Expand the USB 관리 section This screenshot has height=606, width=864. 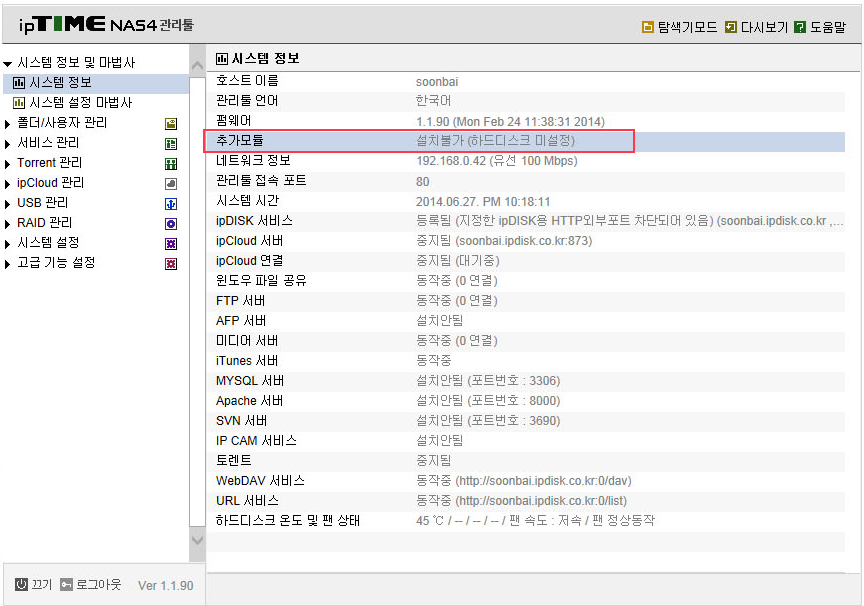(7, 204)
